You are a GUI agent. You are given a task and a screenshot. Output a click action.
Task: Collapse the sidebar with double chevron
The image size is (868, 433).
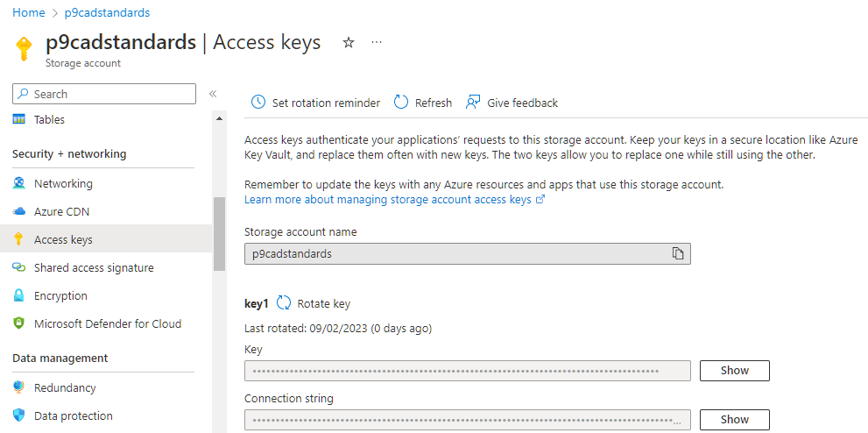pos(213,94)
